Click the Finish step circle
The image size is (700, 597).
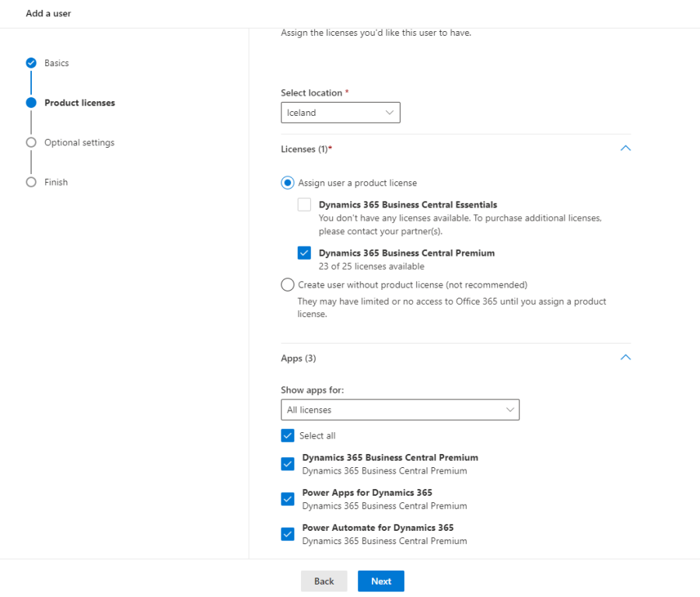pos(31,182)
